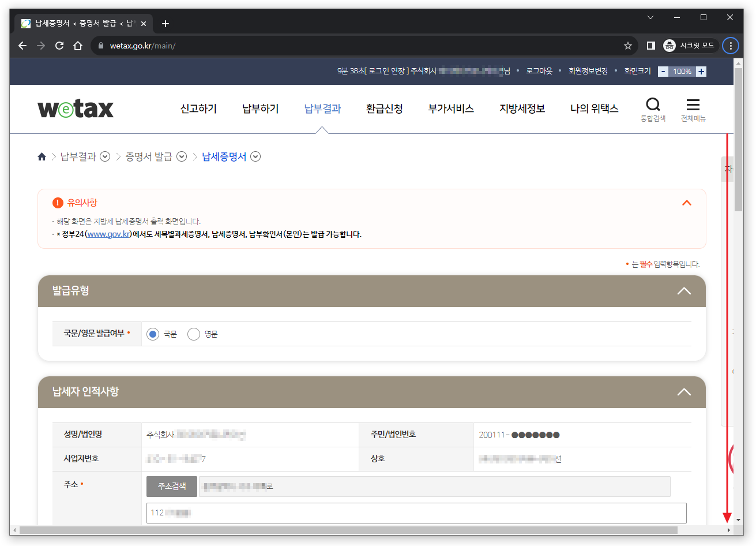This screenshot has height=546, width=756.
Task: Reload the page with refresh icon
Action: 59,46
